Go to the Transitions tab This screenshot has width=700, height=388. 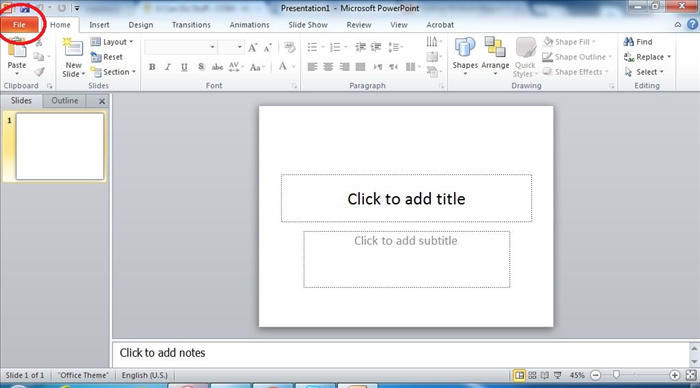pos(191,25)
